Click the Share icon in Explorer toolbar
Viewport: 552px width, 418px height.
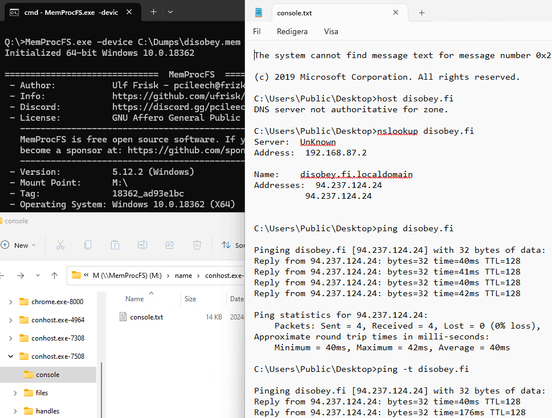click(x=170, y=245)
